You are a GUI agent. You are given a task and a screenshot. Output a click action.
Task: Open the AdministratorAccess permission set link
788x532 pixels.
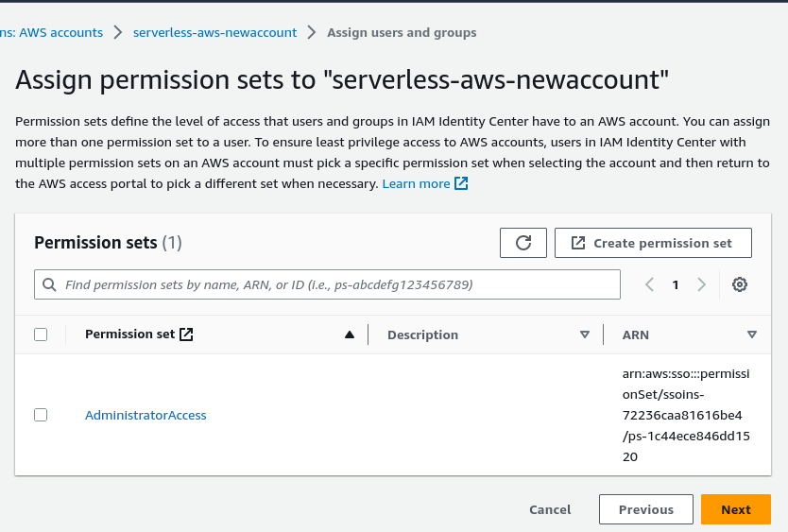tap(146, 415)
